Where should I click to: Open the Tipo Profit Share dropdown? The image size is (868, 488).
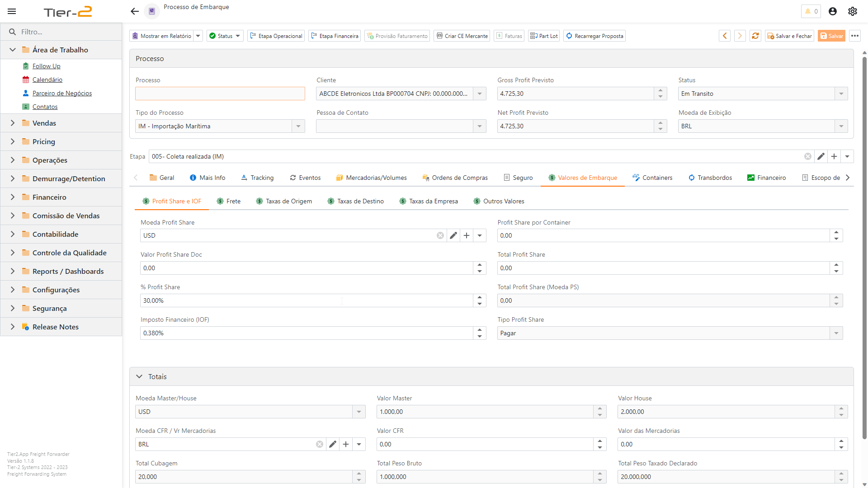836,333
